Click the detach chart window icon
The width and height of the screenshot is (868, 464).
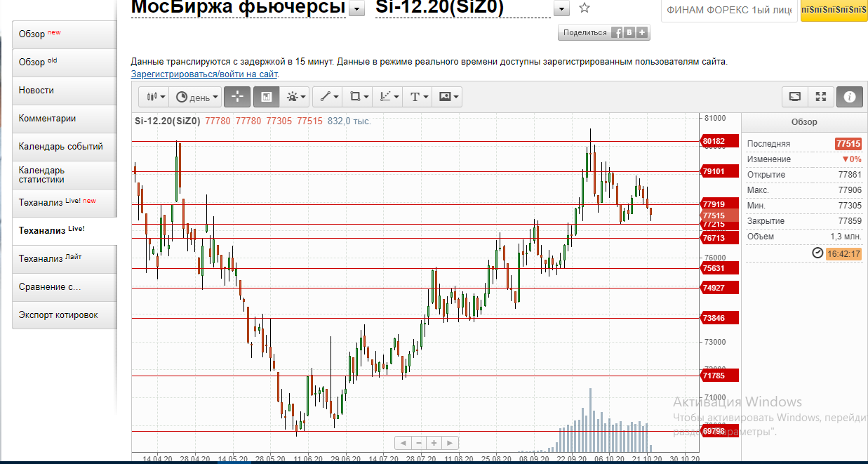click(x=795, y=97)
